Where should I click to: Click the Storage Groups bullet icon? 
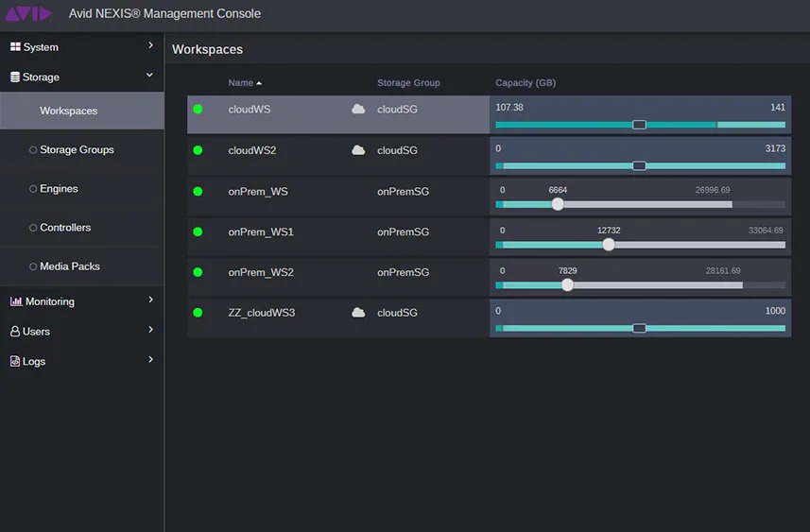pyautogui.click(x=33, y=150)
